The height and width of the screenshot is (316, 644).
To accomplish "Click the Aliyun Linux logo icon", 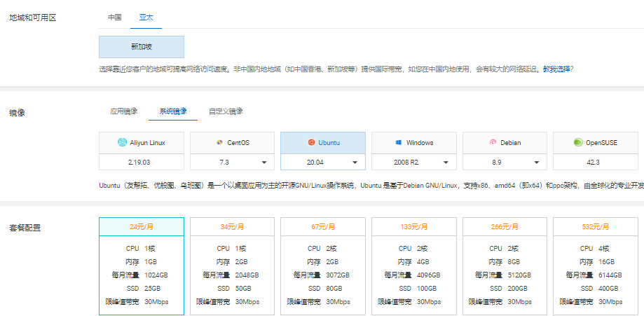I will [x=122, y=143].
